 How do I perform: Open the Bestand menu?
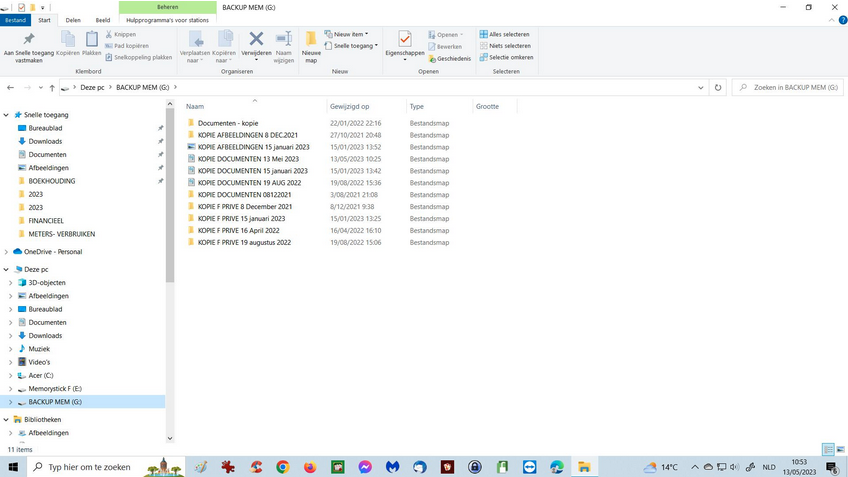pyautogui.click(x=17, y=19)
